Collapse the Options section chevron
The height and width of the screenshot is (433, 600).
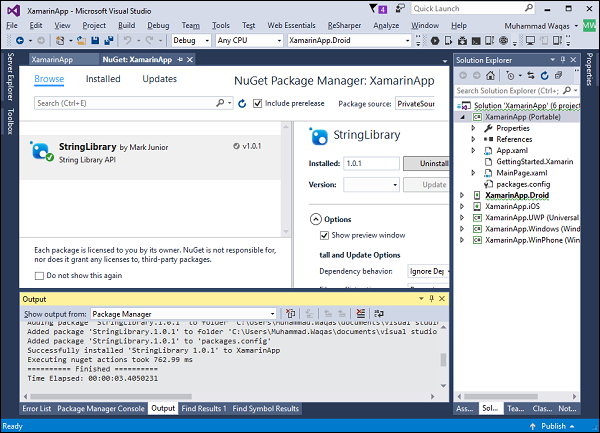click(316, 219)
